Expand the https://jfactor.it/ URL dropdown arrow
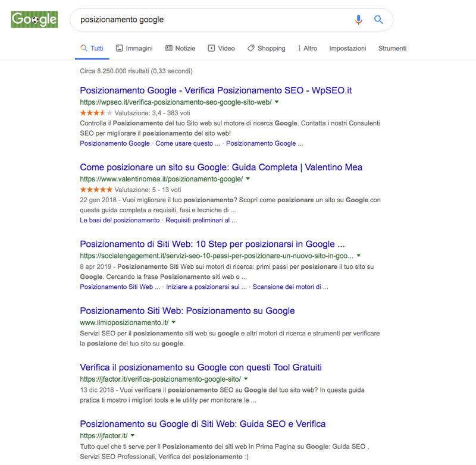 [132, 436]
